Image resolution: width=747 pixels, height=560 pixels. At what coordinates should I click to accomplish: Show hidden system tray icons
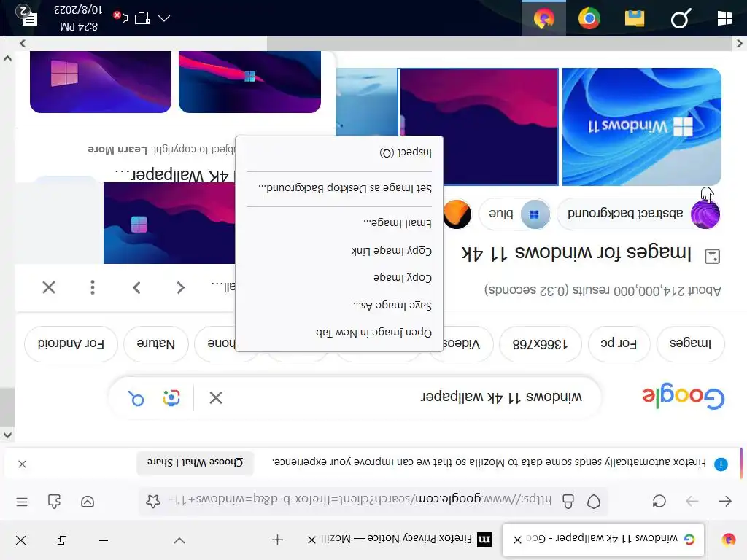point(164,18)
